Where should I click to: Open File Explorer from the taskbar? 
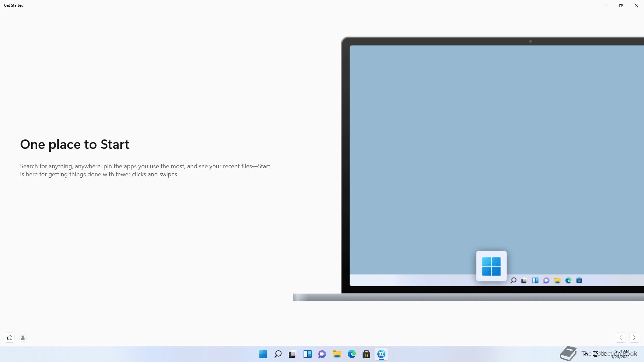337,354
